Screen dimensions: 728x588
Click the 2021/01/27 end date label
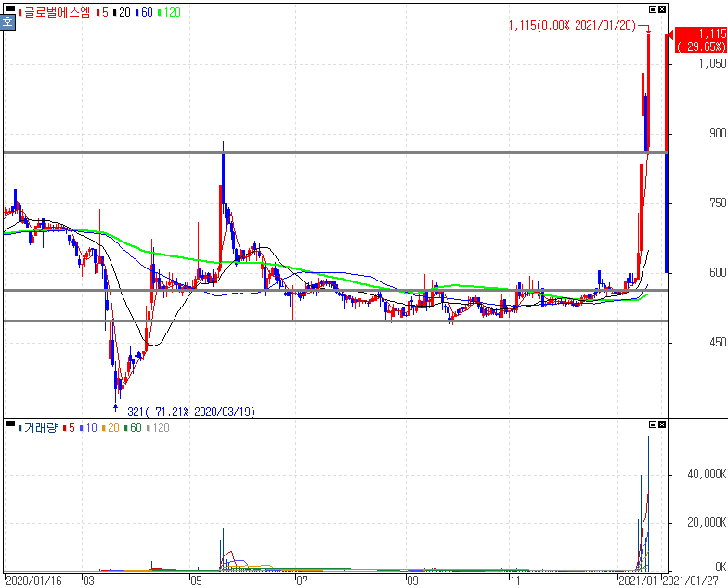pyautogui.click(x=690, y=581)
